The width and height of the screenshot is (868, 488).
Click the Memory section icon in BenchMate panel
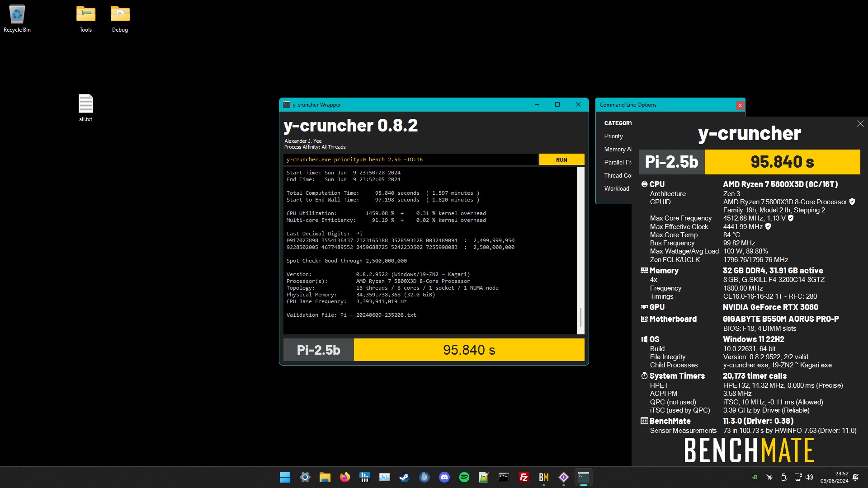644,270
